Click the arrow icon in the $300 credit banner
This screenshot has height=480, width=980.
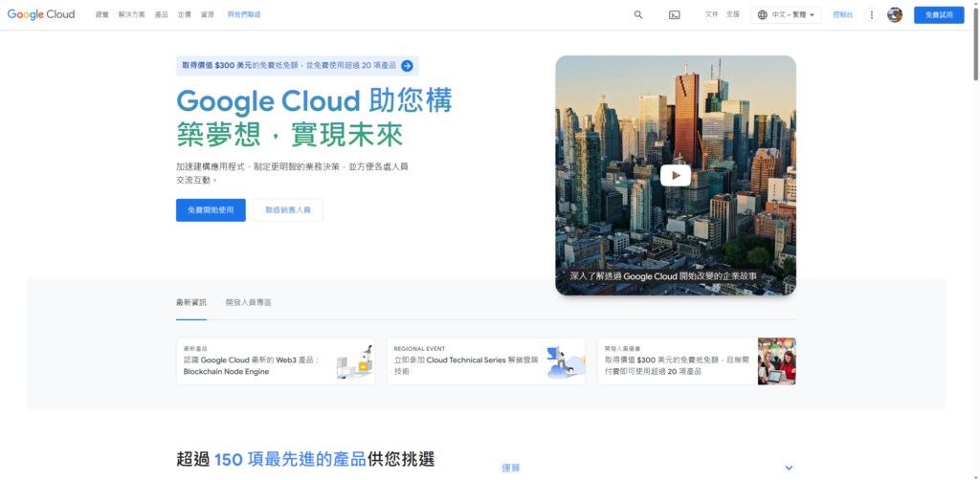pos(407,66)
